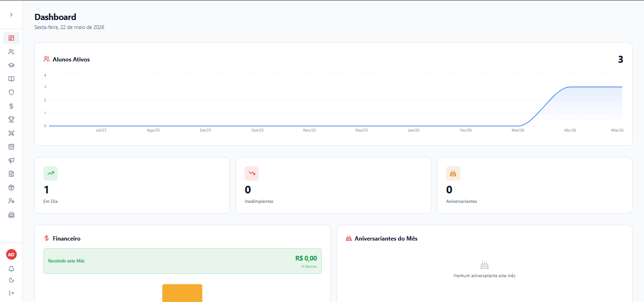Click the green trending-up icon in Em Dia card
This screenshot has width=644, height=302.
[x=51, y=173]
